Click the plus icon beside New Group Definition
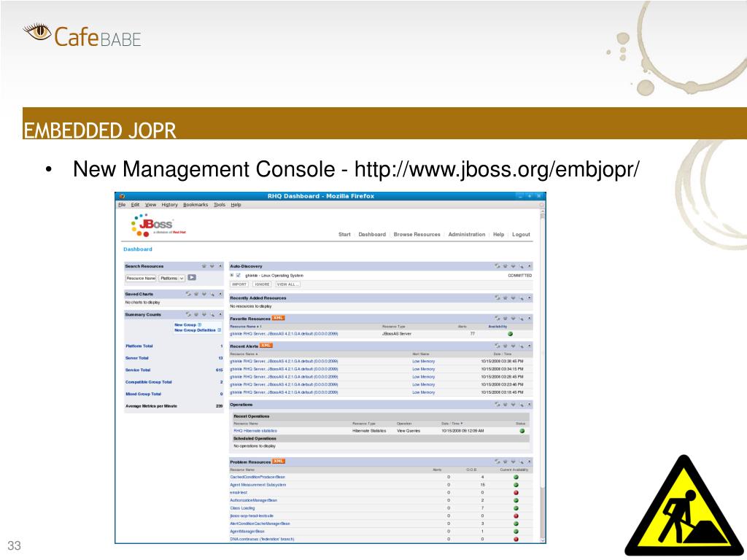The width and height of the screenshot is (747, 560). pyautogui.click(x=219, y=330)
